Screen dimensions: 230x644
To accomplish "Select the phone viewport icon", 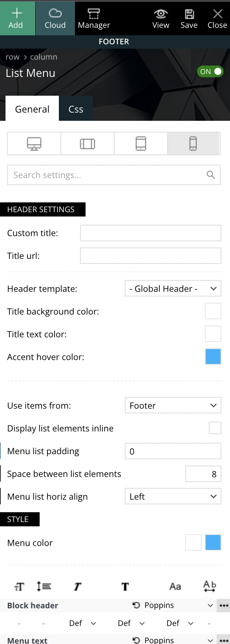I will 193,144.
